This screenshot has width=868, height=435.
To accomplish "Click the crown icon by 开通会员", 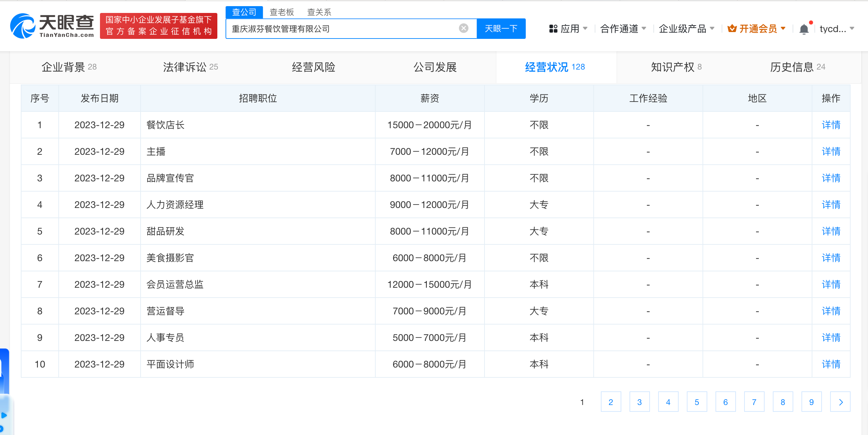I will tap(732, 29).
